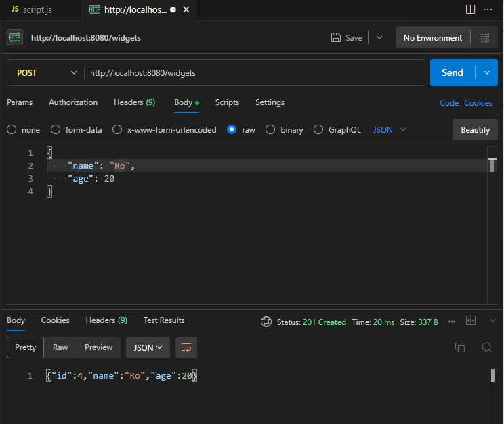Toggle the two-pane layout icon

coord(471,321)
